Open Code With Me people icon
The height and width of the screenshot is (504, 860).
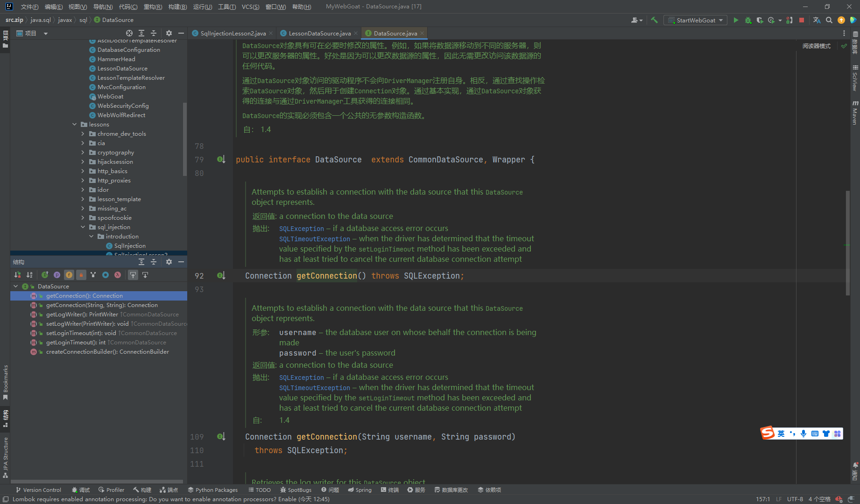pyautogui.click(x=636, y=20)
